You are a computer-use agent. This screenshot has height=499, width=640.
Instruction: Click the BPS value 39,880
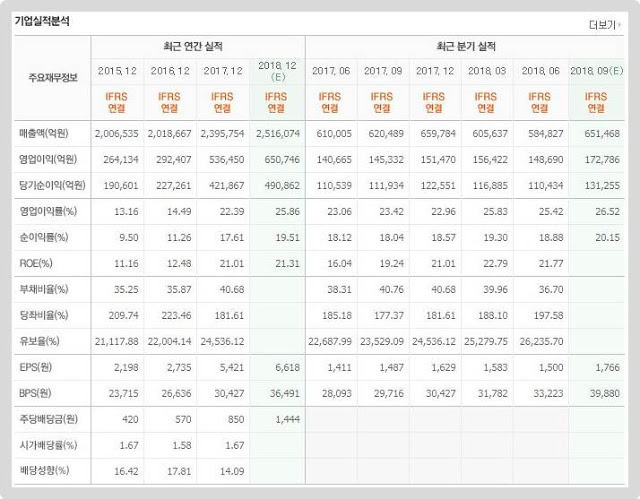(605, 394)
